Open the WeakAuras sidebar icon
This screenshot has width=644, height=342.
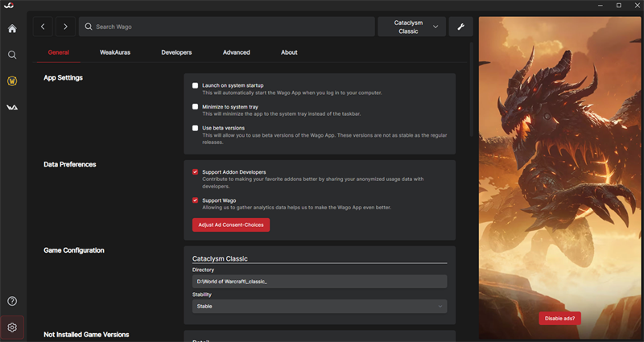point(12,107)
